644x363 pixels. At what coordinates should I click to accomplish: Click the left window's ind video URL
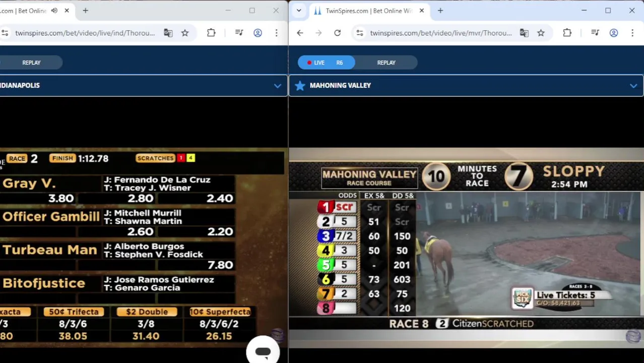[85, 33]
